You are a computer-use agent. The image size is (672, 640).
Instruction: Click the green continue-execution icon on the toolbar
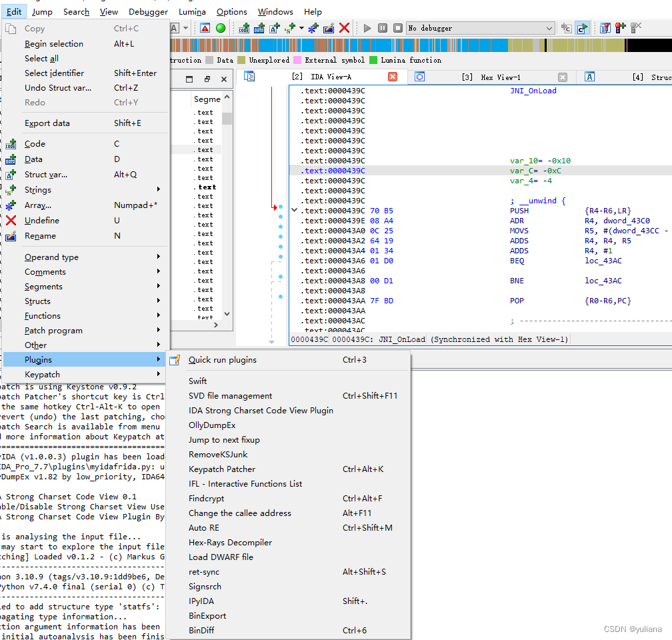(x=581, y=28)
